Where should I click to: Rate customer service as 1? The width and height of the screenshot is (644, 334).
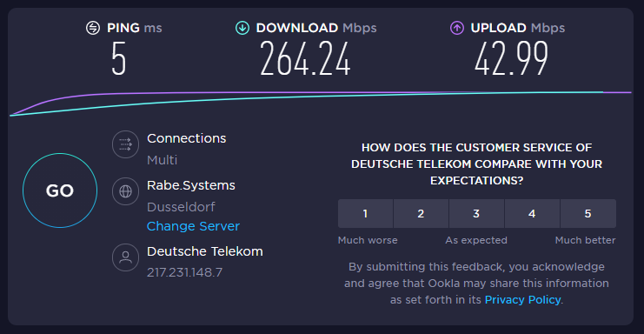pos(365,214)
